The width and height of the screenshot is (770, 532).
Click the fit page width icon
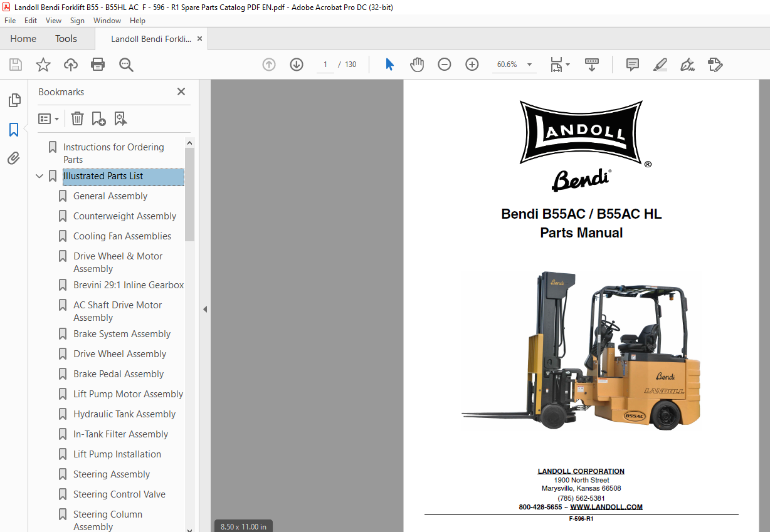(556, 65)
